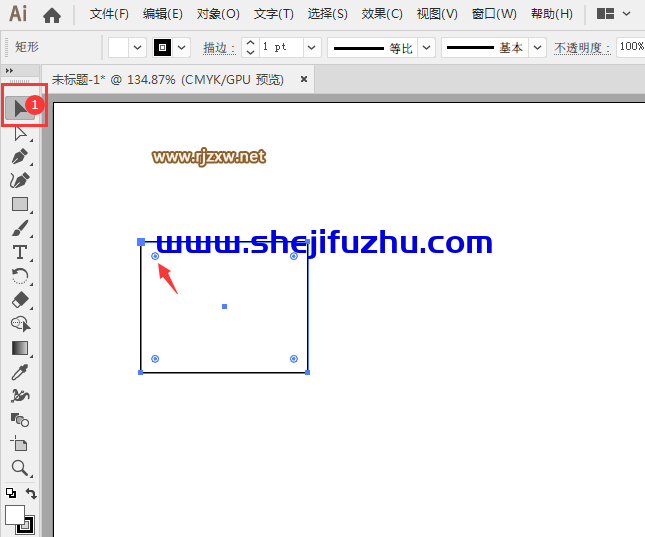This screenshot has width=645, height=537.
Task: Select the Type tool
Action: coord(19,252)
